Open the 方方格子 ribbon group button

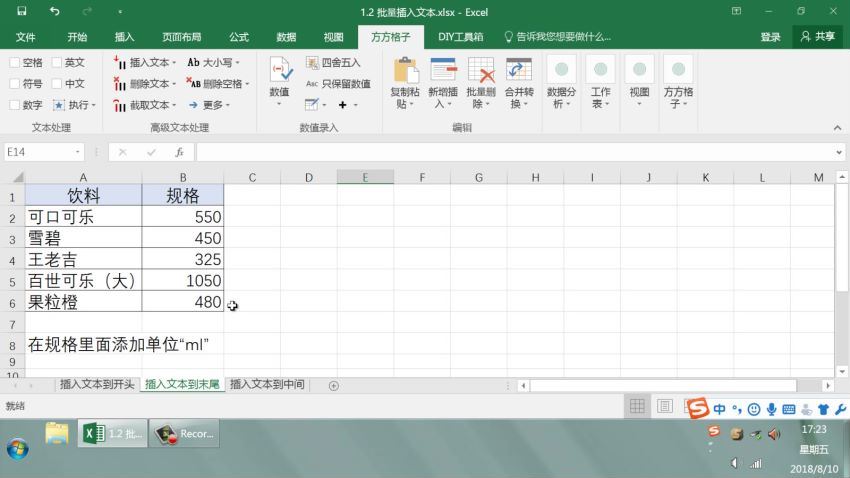(x=678, y=82)
